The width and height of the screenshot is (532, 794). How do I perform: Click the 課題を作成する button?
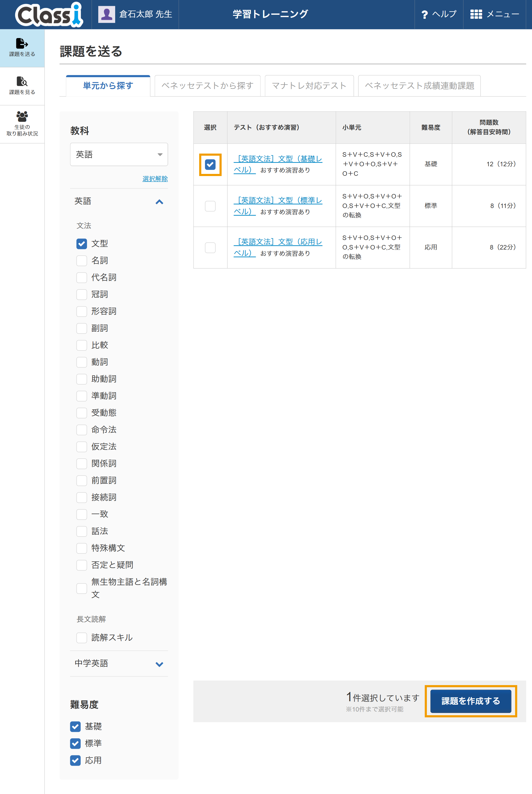tap(471, 701)
